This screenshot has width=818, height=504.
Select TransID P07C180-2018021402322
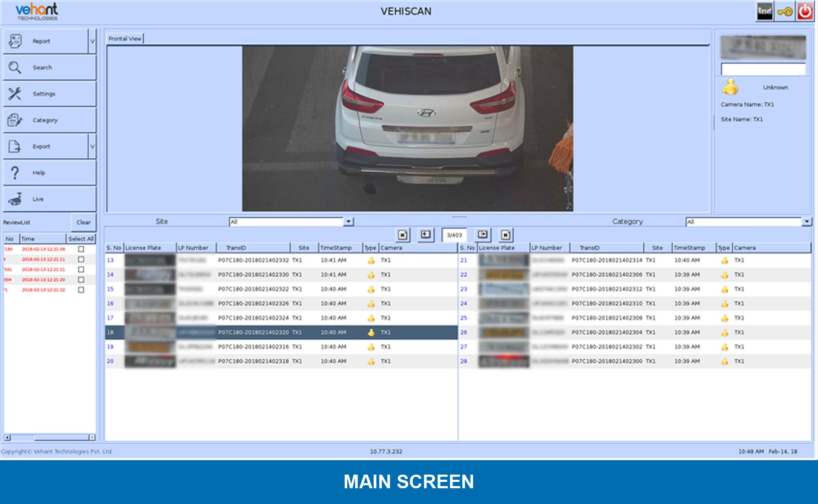click(x=253, y=289)
